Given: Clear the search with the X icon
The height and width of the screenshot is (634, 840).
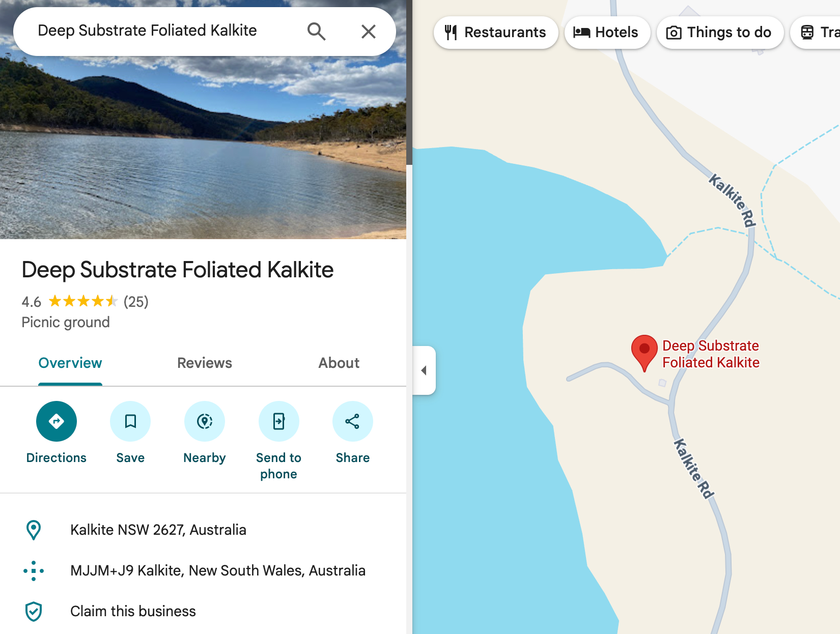Looking at the screenshot, I should 369,32.
